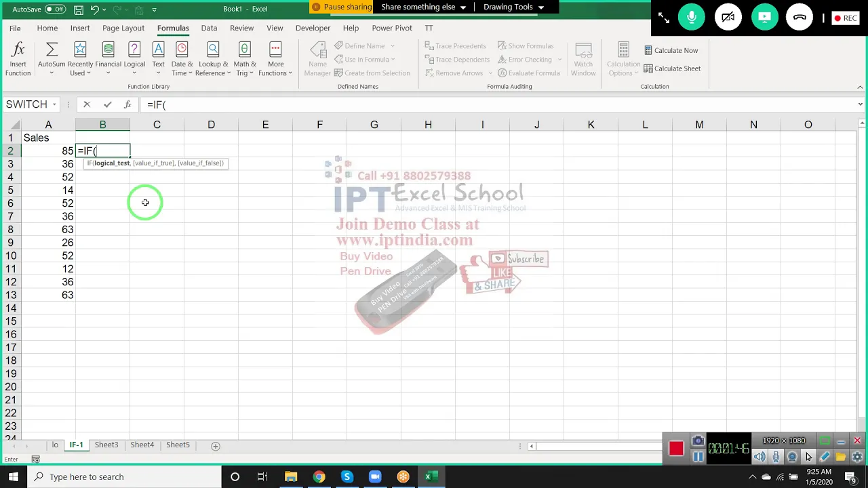
Task: Switch to the Power Pivot tab
Action: [x=392, y=28]
